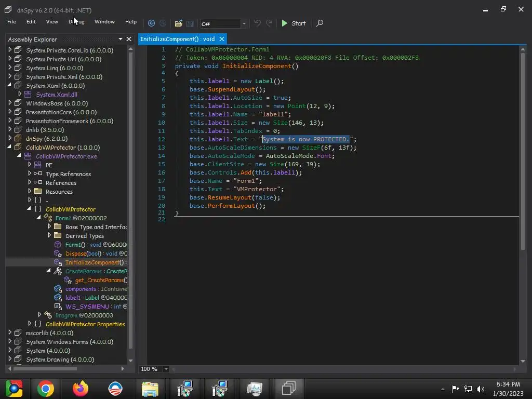Select the CollabVMProtector.exe module icon

[x=28, y=156]
